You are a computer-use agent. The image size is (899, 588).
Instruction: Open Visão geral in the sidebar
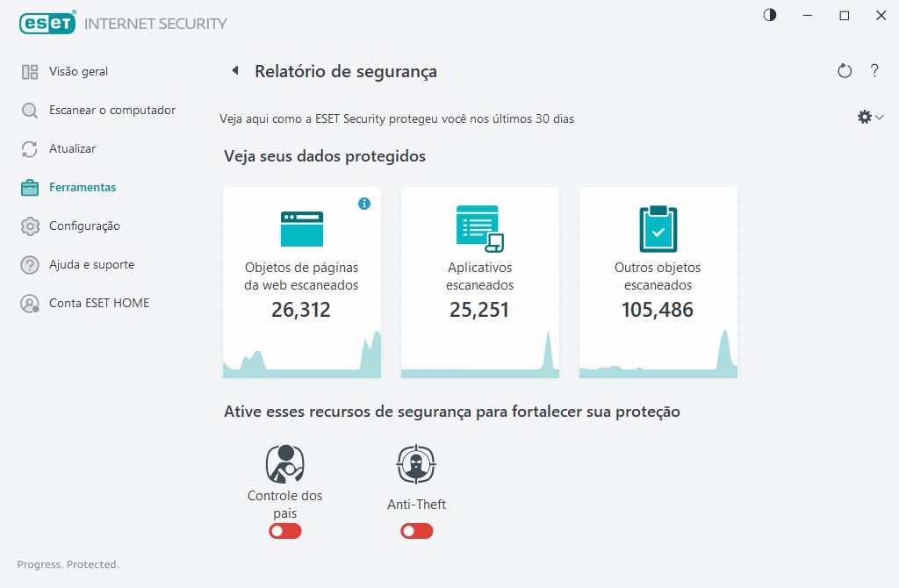coord(78,71)
